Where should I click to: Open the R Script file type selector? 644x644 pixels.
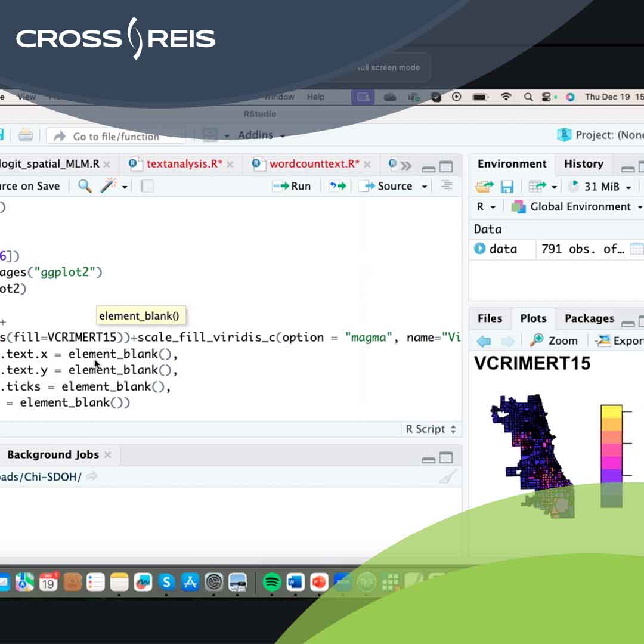click(431, 429)
